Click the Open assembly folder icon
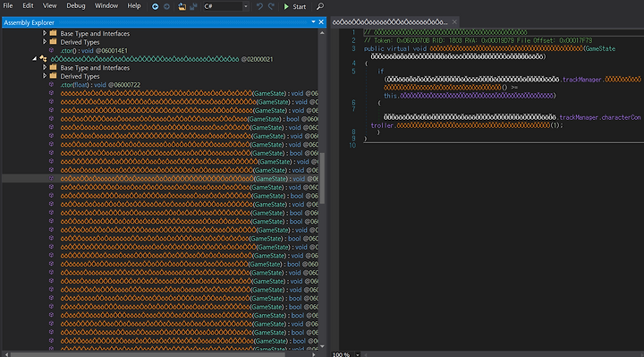Image resolution: width=644 pixels, height=357 pixels. 182,6
